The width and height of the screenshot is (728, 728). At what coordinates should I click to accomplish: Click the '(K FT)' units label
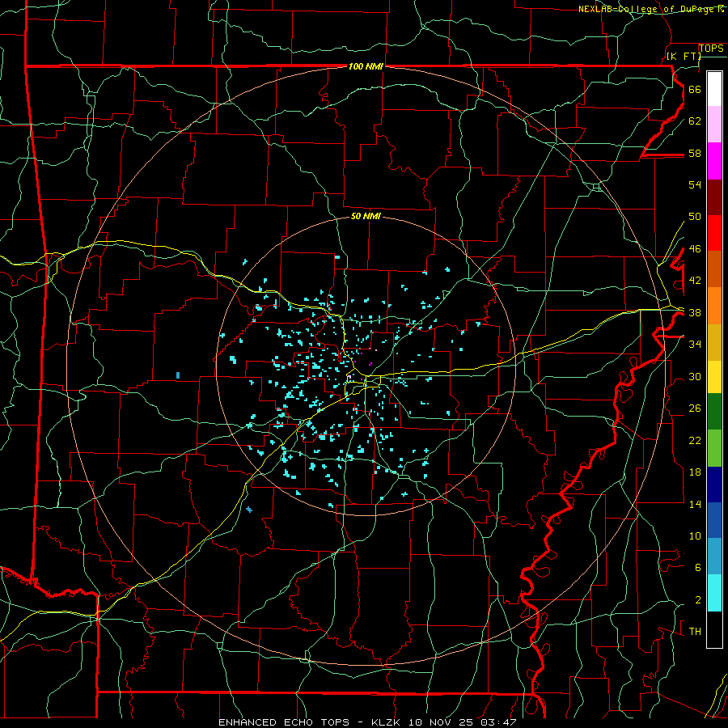tap(684, 56)
